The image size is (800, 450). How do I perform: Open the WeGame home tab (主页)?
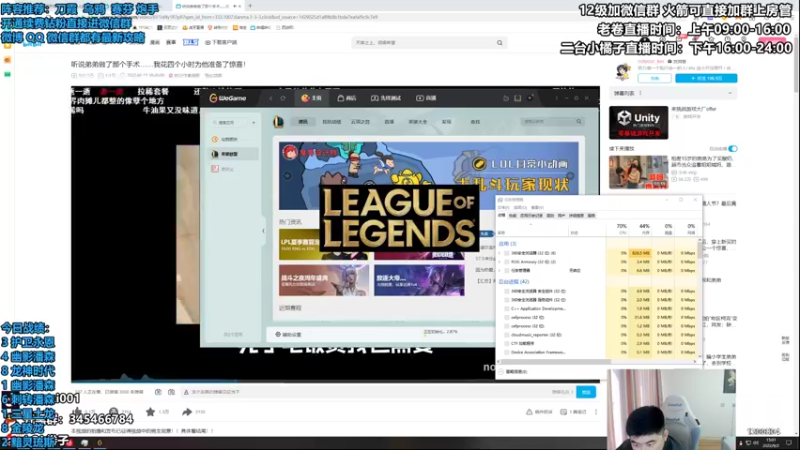click(311, 98)
